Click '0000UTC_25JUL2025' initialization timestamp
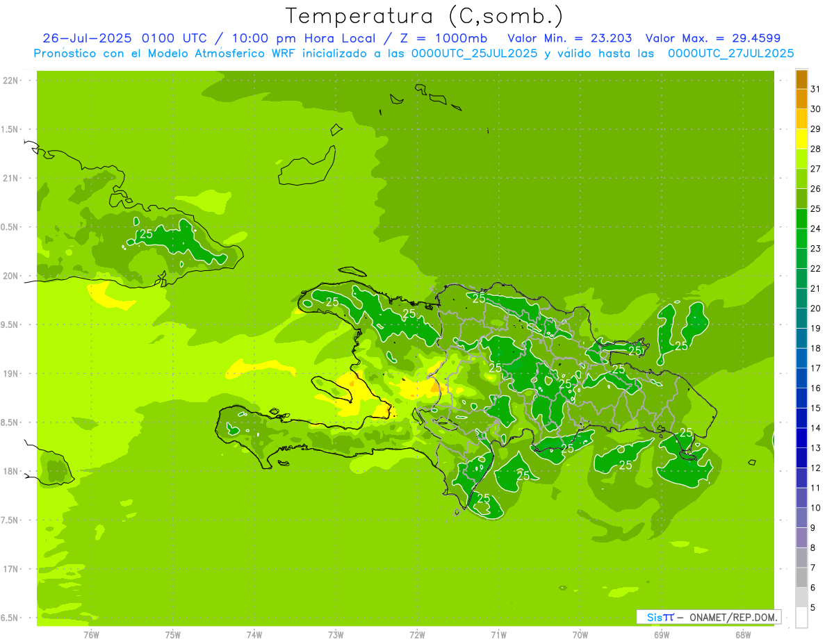The height and width of the screenshot is (644, 834). (x=475, y=53)
